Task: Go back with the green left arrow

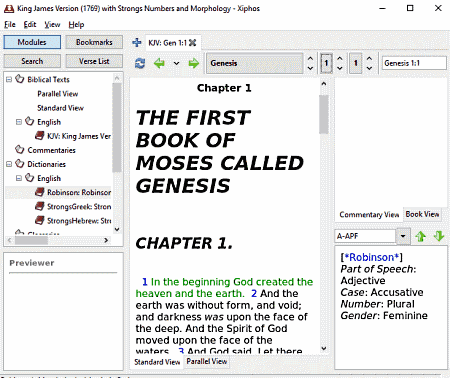Action: [x=159, y=63]
